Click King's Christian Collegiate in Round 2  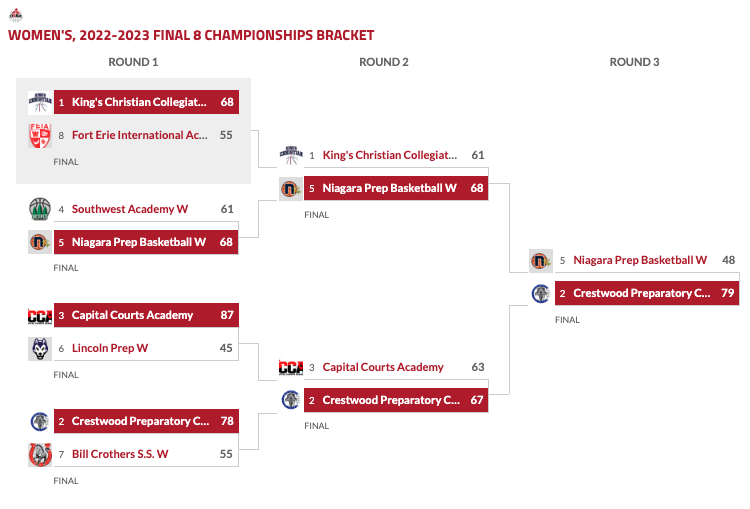(x=390, y=155)
